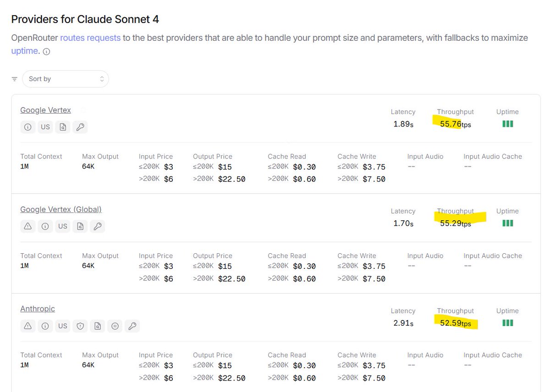The width and height of the screenshot is (550, 392).
Task: Click the Anthropic $7.50 cache write price
Action: coord(374,378)
